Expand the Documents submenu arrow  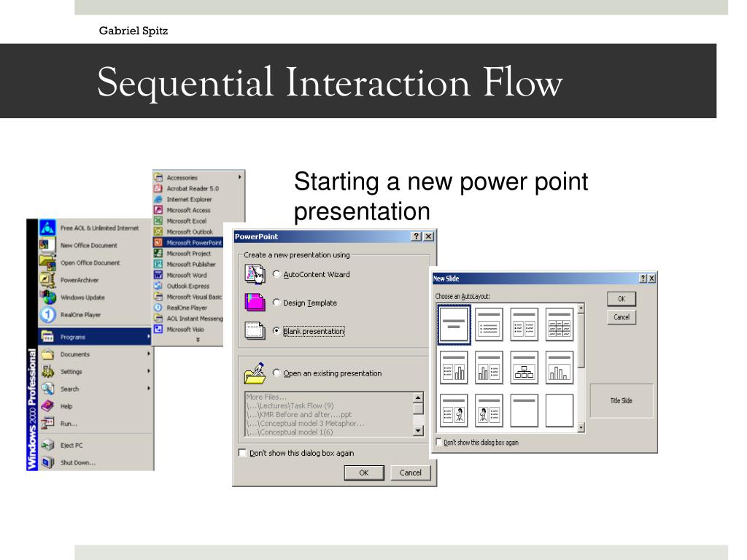pos(149,354)
